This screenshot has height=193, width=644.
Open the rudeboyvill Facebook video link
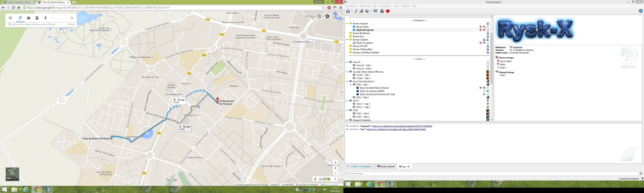396,130
